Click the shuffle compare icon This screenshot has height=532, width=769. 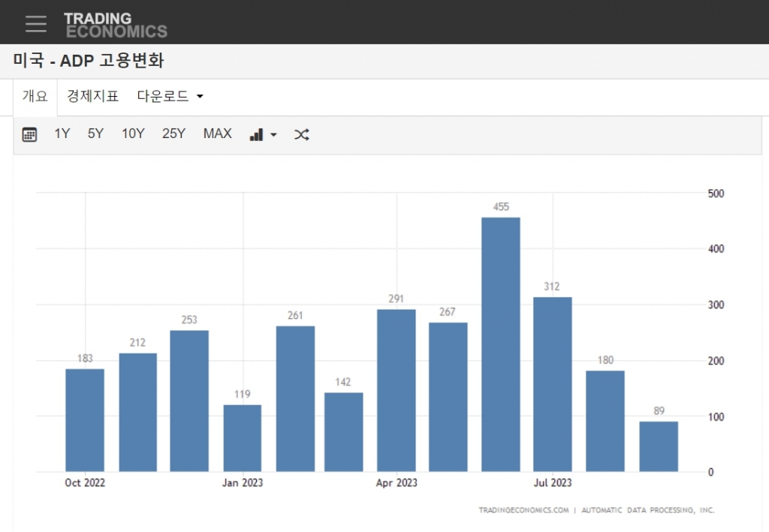click(x=301, y=134)
